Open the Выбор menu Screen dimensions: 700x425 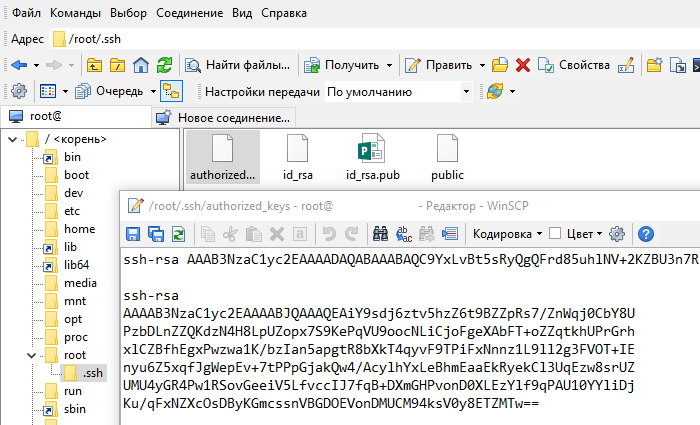pyautogui.click(x=128, y=13)
